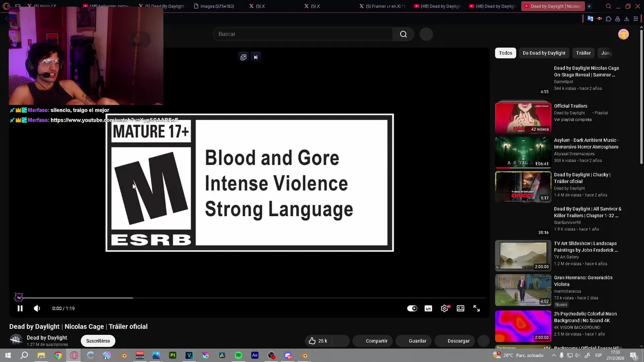Click the miniplayer popout icon above video

244,57
